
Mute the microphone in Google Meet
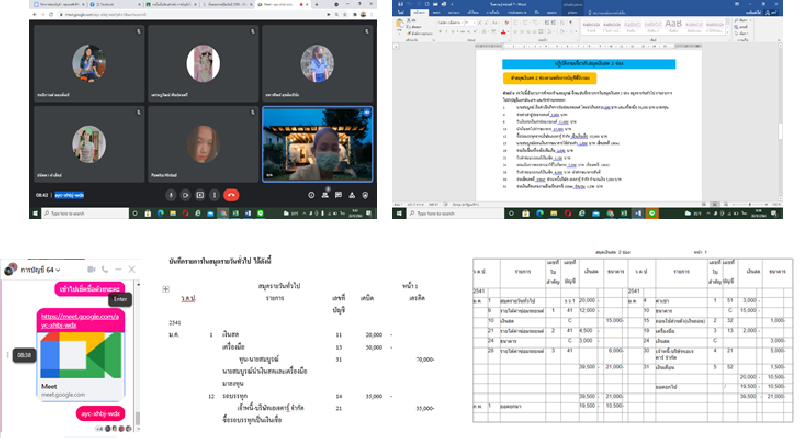point(170,194)
